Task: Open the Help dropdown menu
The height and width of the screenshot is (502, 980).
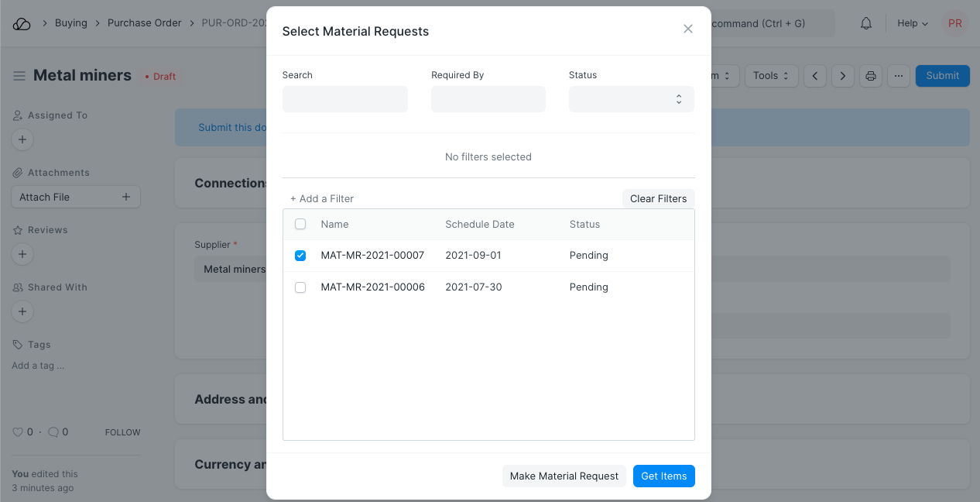Action: point(912,23)
